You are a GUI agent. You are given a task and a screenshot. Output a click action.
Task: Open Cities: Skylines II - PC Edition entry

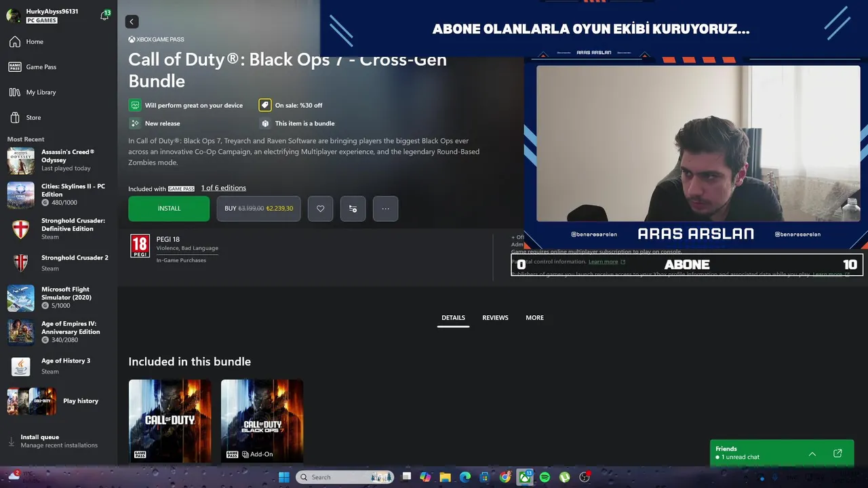(x=58, y=195)
